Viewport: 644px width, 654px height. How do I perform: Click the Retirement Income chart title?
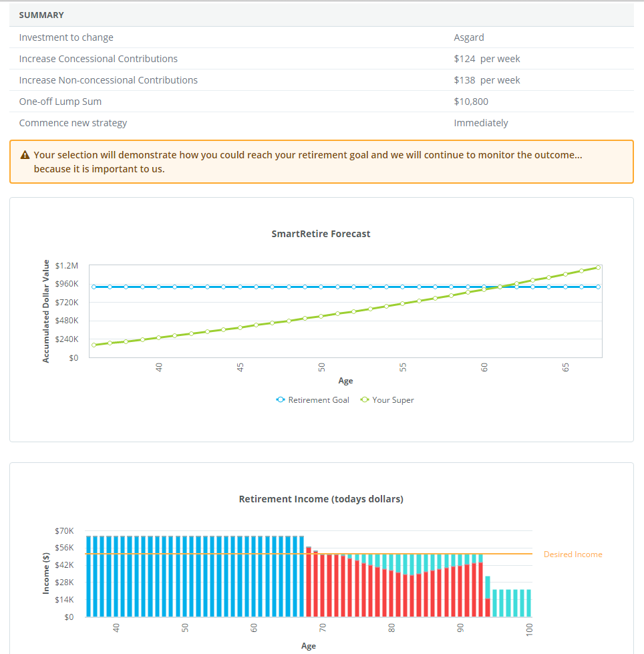pos(321,499)
